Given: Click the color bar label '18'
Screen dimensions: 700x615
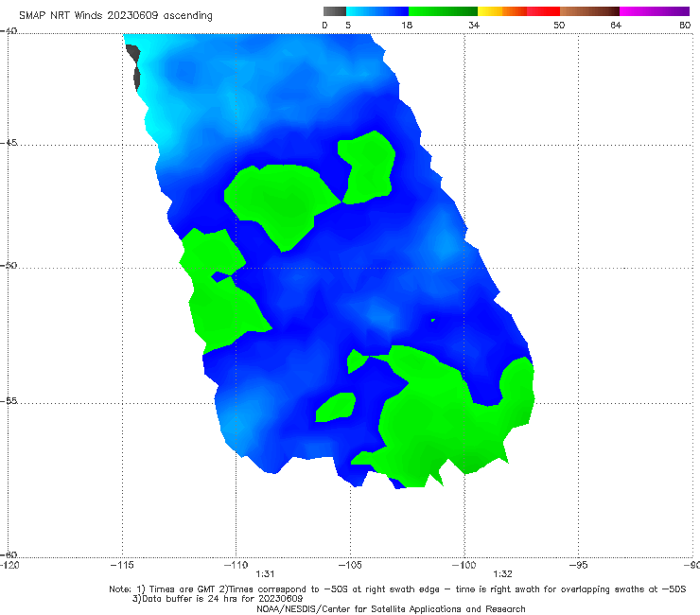Looking at the screenshot, I should tap(407, 25).
